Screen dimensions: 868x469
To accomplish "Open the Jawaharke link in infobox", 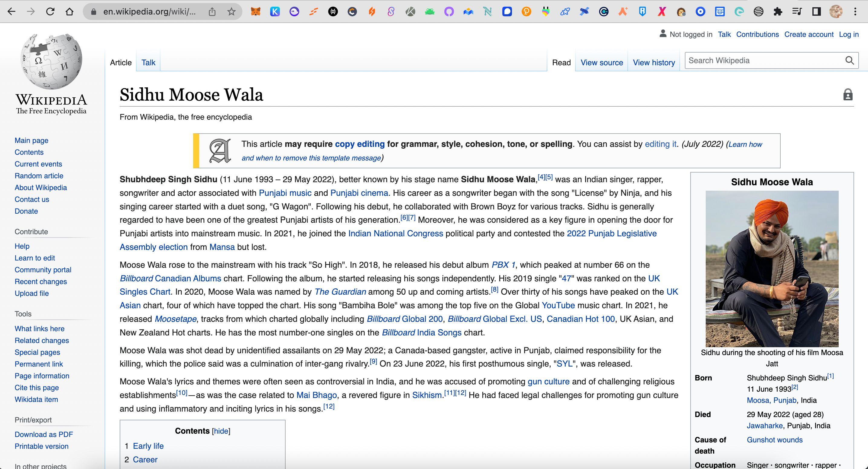I will (765, 426).
